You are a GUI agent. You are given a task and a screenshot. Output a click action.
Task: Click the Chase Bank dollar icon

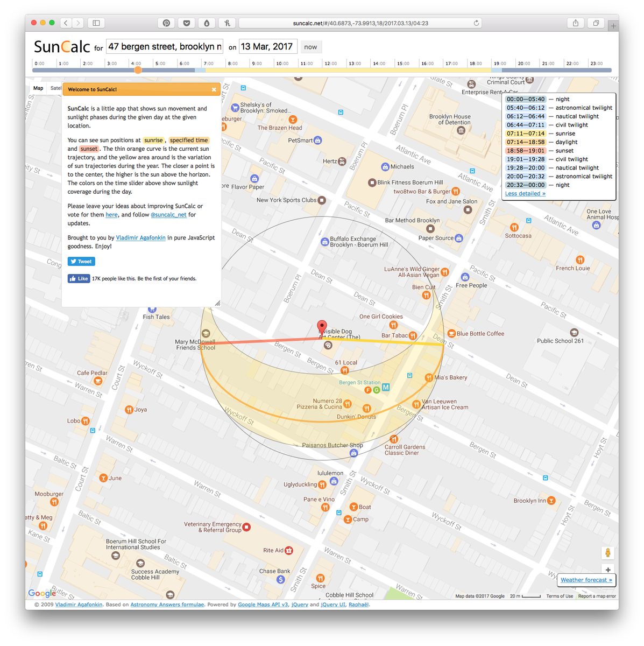point(280,580)
